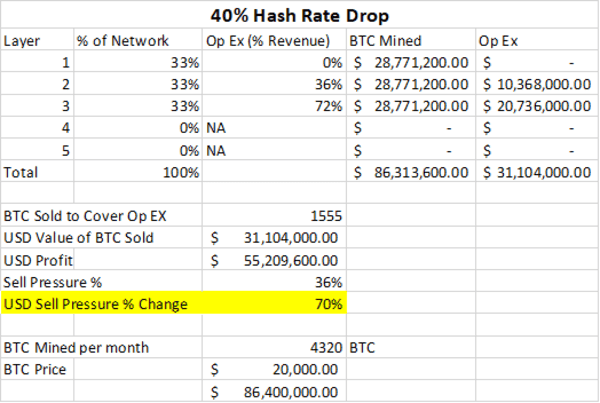Viewport: 600px width, 403px height.
Task: Select the $31,104,000.00 total Op Ex cell
Action: pos(537,172)
